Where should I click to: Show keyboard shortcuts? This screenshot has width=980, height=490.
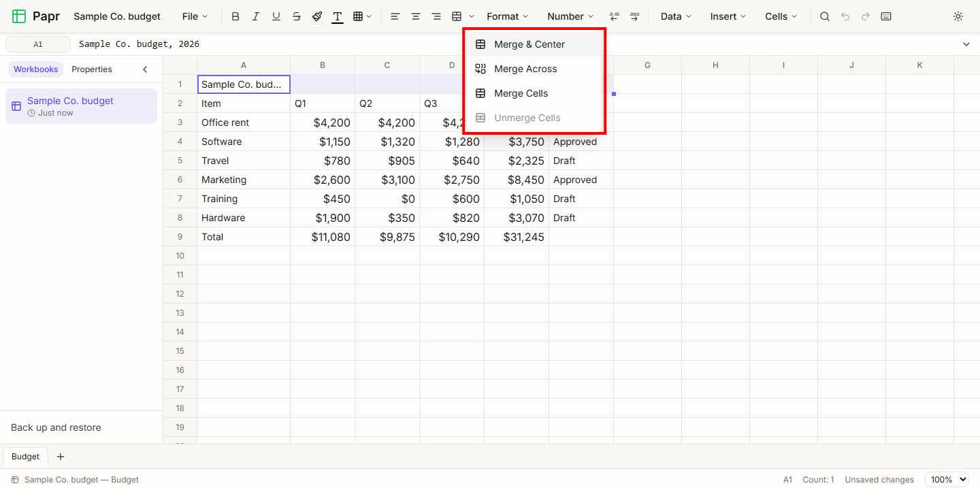tap(886, 16)
